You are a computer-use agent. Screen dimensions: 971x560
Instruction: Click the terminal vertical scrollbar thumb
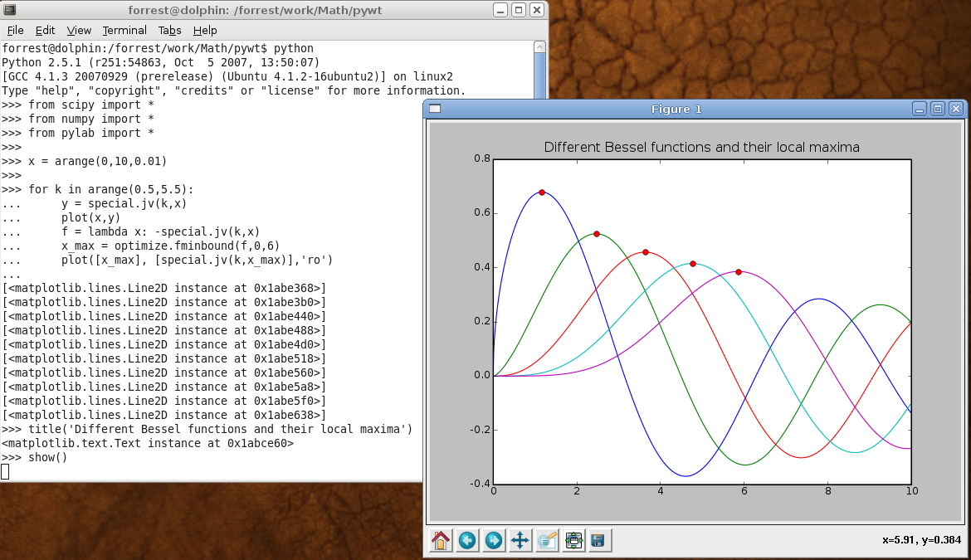tap(539, 75)
